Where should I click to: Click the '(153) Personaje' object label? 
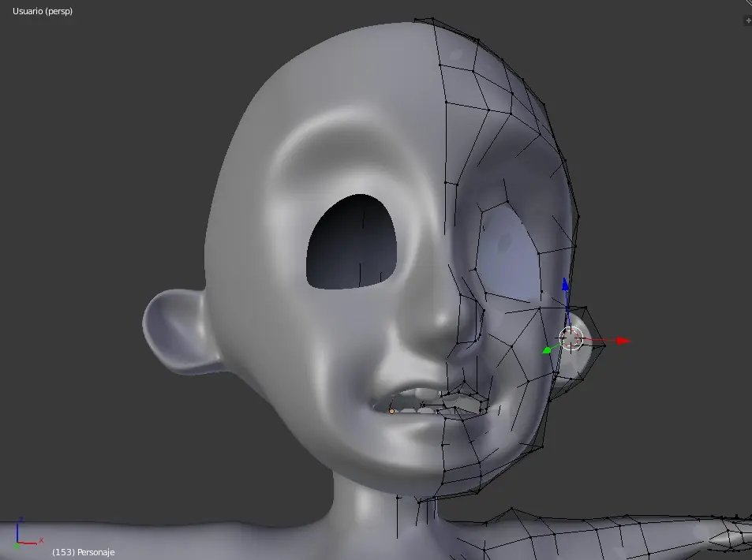(x=83, y=552)
